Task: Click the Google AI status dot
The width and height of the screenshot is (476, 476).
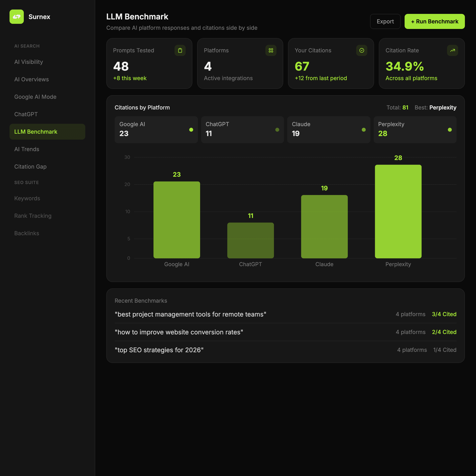Action: coord(191,130)
